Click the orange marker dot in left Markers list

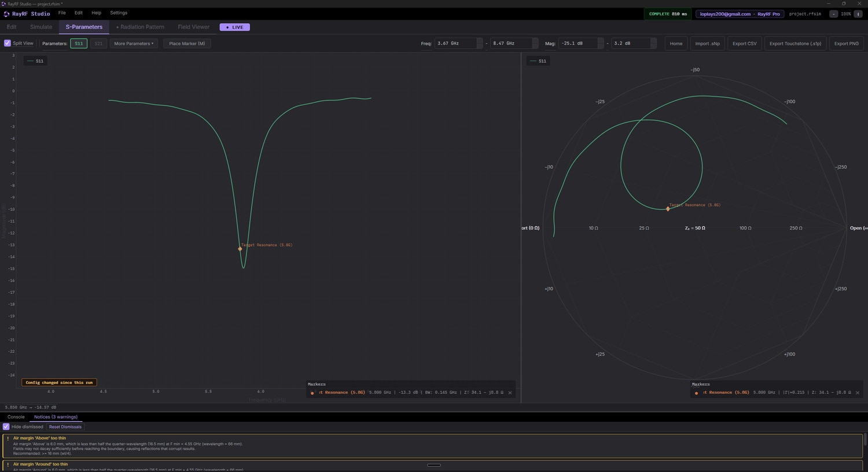point(312,393)
